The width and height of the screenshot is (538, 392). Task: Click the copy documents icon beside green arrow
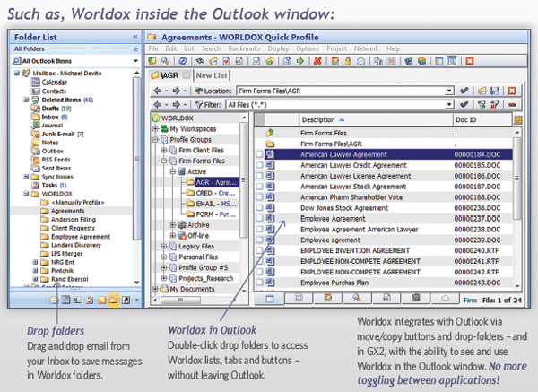(287, 61)
